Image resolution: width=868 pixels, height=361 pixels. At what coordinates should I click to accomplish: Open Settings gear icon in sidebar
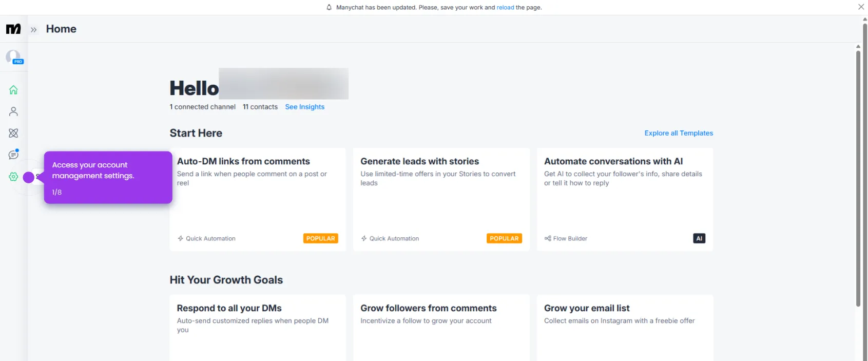pyautogui.click(x=13, y=177)
